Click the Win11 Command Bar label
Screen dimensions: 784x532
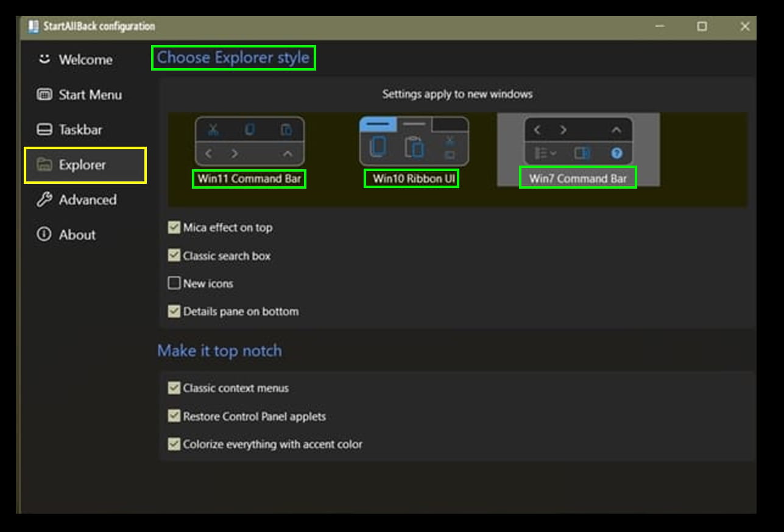(249, 179)
